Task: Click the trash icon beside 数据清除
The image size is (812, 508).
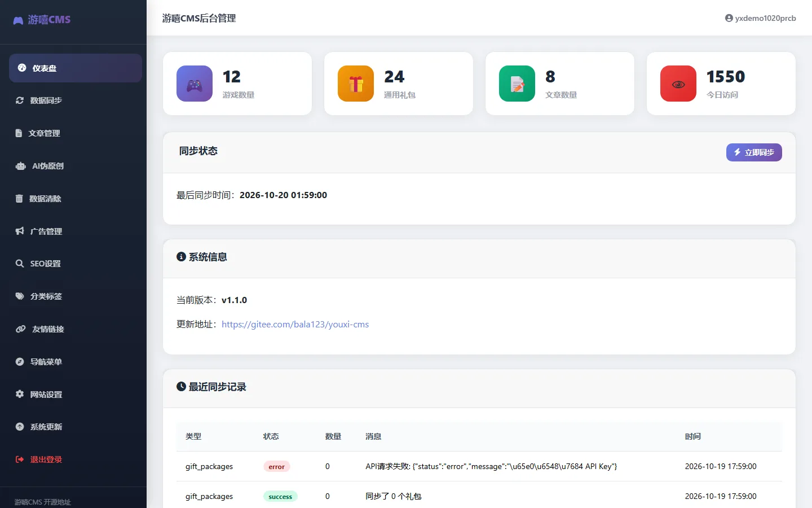Action: click(x=19, y=199)
